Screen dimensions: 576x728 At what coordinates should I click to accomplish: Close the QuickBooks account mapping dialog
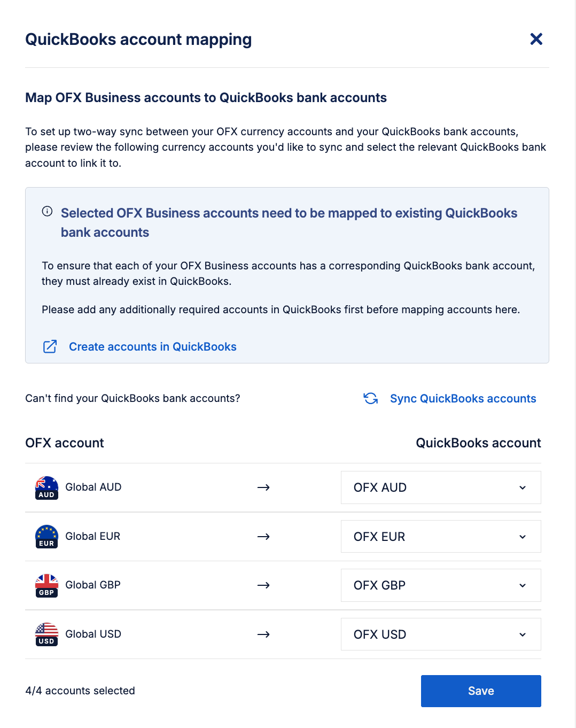[536, 39]
